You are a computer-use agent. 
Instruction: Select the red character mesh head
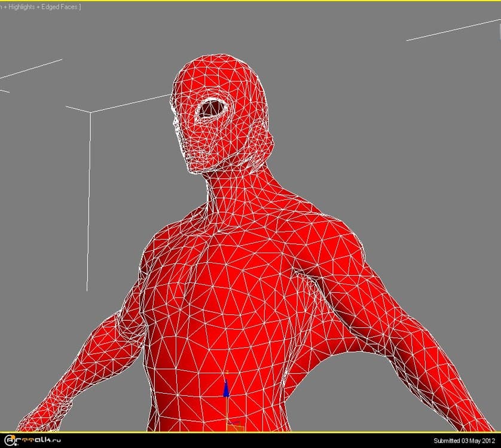[x=222, y=114]
